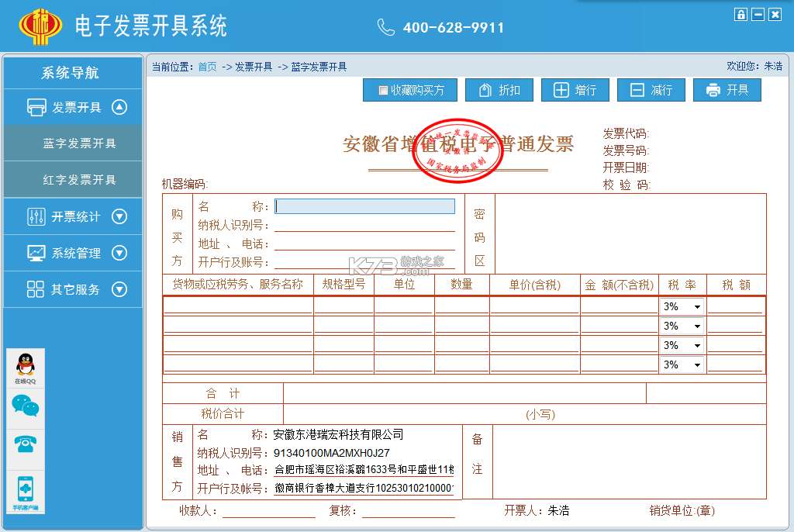Click 发票开具 in the breadcrumb
The height and width of the screenshot is (532, 794).
click(x=254, y=67)
